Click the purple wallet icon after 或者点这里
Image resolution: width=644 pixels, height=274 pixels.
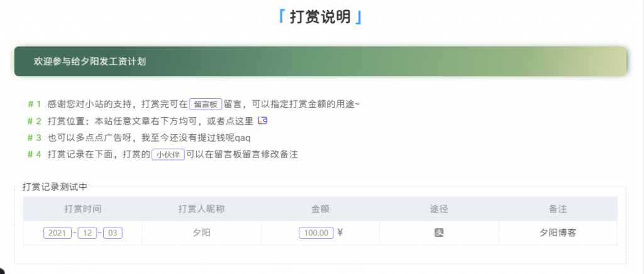point(263,120)
